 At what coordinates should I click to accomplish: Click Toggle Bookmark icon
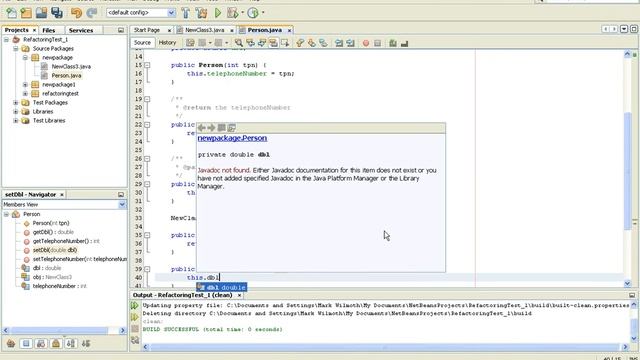[x=323, y=43]
